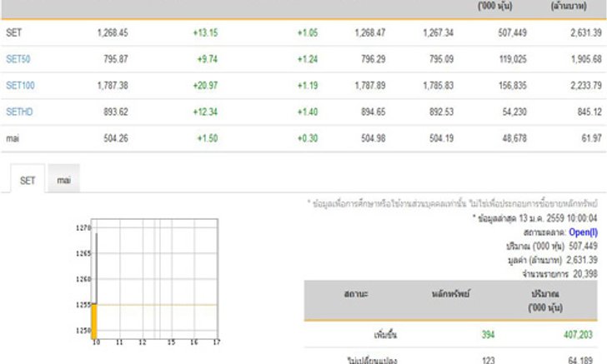Select unchanged securities count 123

pos(489,360)
